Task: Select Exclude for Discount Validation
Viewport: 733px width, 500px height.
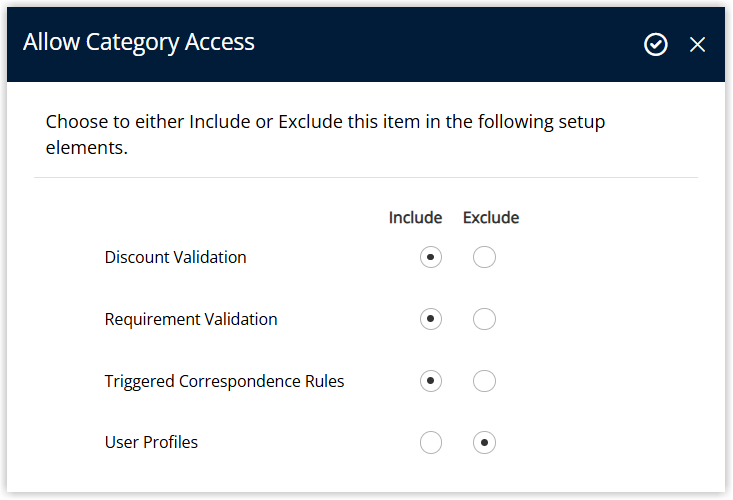Action: [484, 257]
